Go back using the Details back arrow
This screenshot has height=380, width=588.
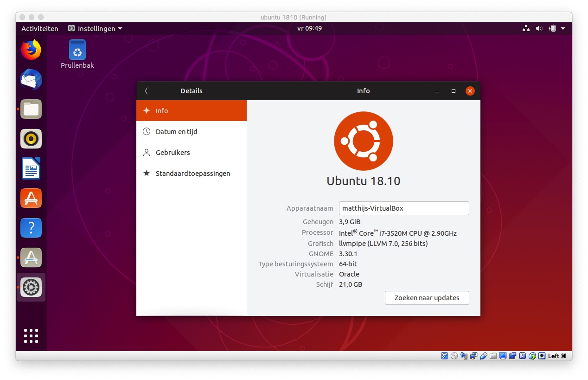tap(147, 91)
